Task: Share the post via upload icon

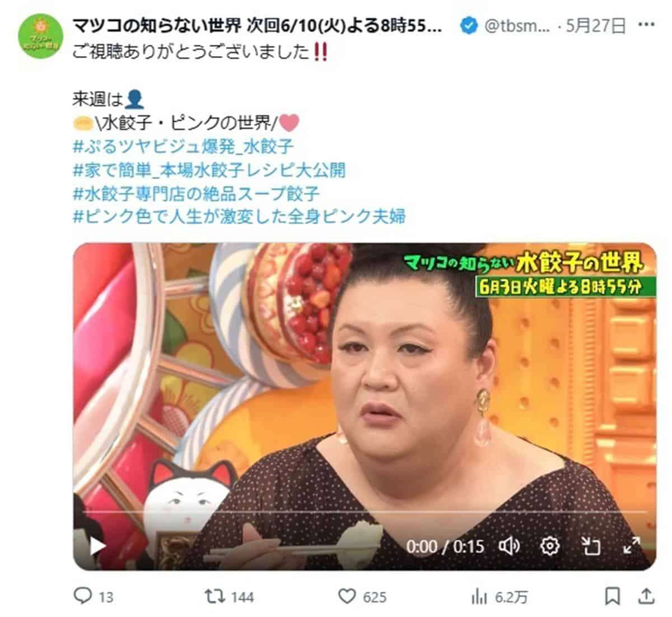Action: [646, 596]
